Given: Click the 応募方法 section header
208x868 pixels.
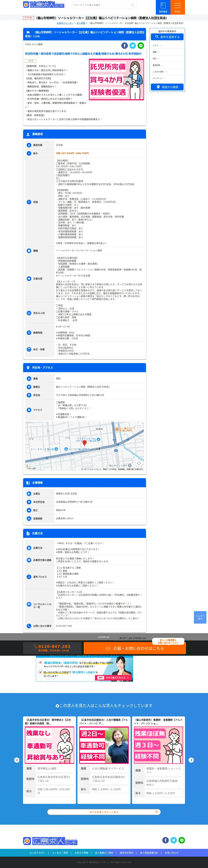Looking at the screenshot, I should (84, 533).
